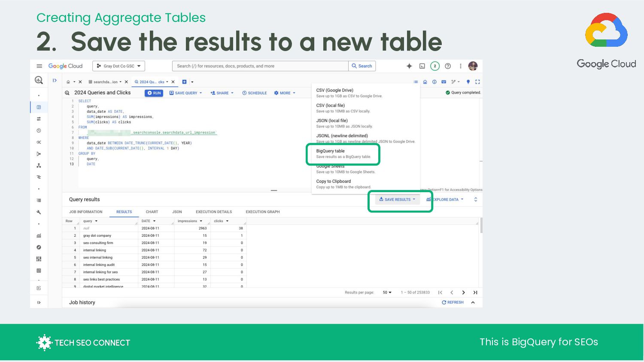Change results per page value 50

click(387, 293)
